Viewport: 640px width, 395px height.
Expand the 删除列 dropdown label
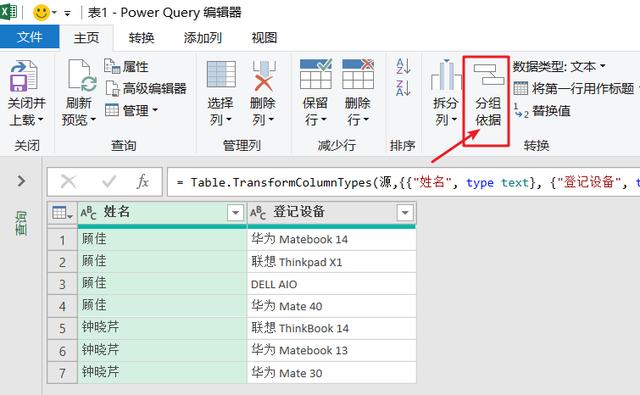point(263,120)
